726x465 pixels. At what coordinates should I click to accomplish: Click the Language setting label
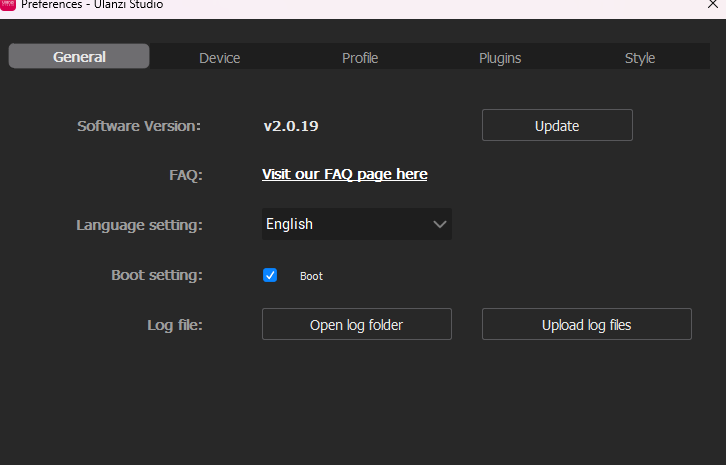tap(139, 226)
